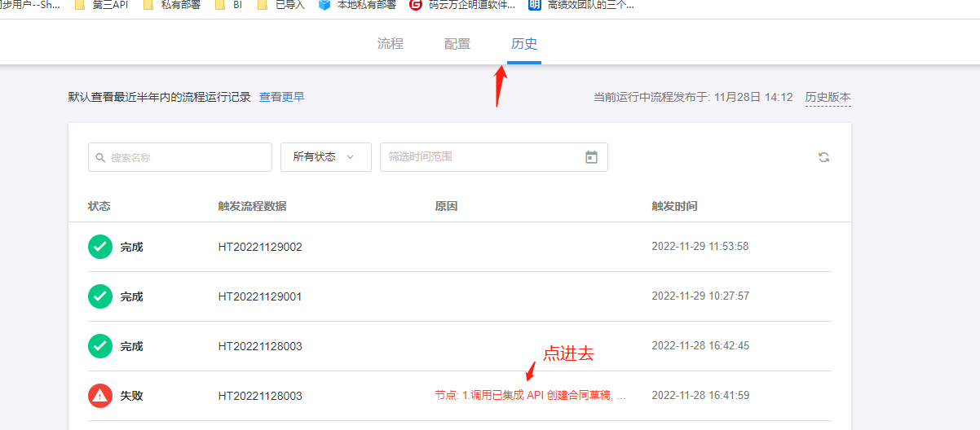Click green check icon of 16:42:45 row
The image size is (980, 430).
point(99,346)
